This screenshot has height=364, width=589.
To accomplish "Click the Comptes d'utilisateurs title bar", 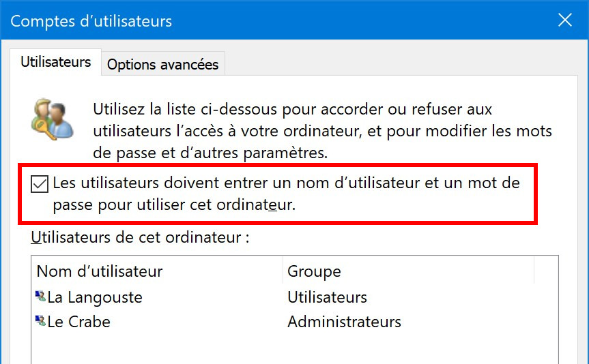I will pos(278,20).
